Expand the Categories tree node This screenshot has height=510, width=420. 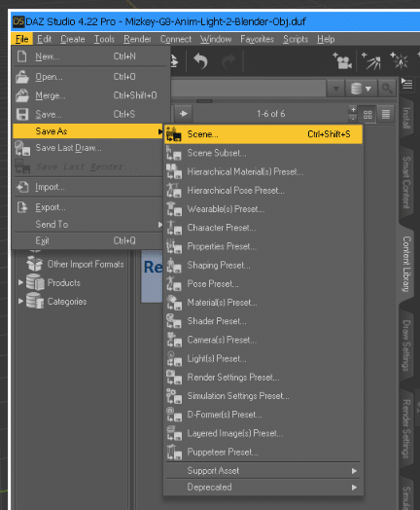click(x=20, y=301)
